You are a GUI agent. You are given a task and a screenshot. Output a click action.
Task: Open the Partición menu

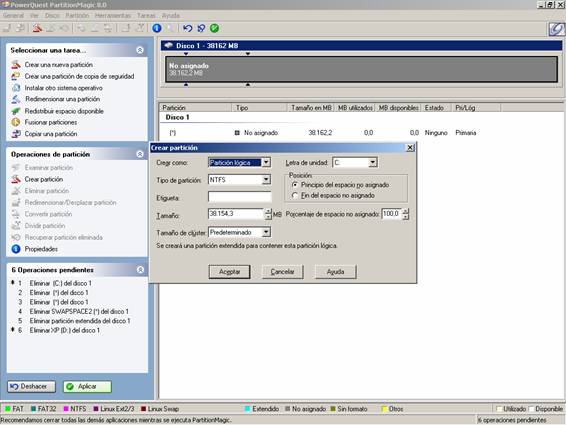[x=77, y=16]
